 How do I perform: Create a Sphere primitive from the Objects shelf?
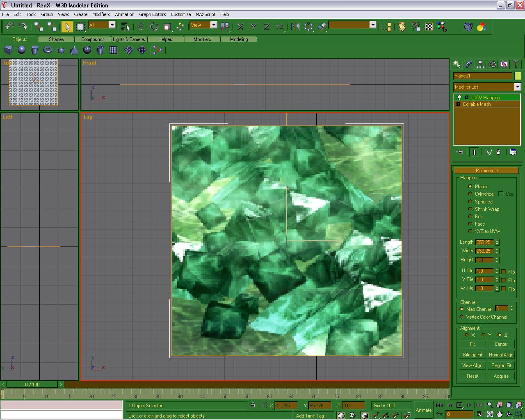point(21,50)
